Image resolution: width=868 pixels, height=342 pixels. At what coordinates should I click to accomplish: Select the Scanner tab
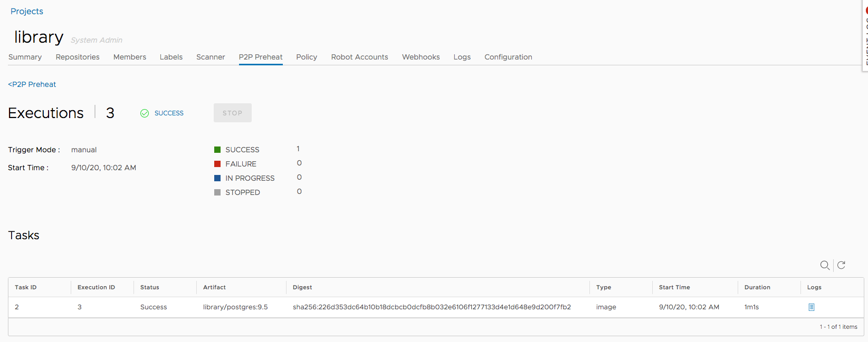pos(211,57)
